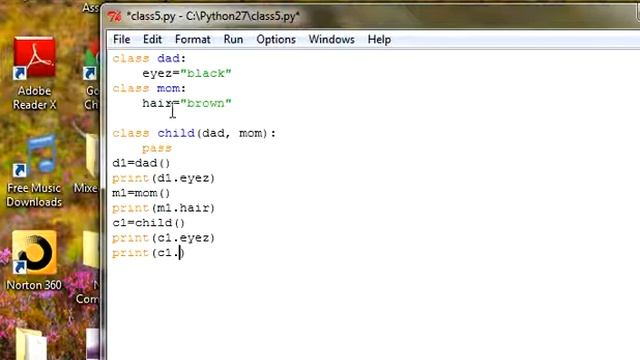Click the line 'class mom:'
This screenshot has width=640, height=360.
pyautogui.click(x=149, y=88)
